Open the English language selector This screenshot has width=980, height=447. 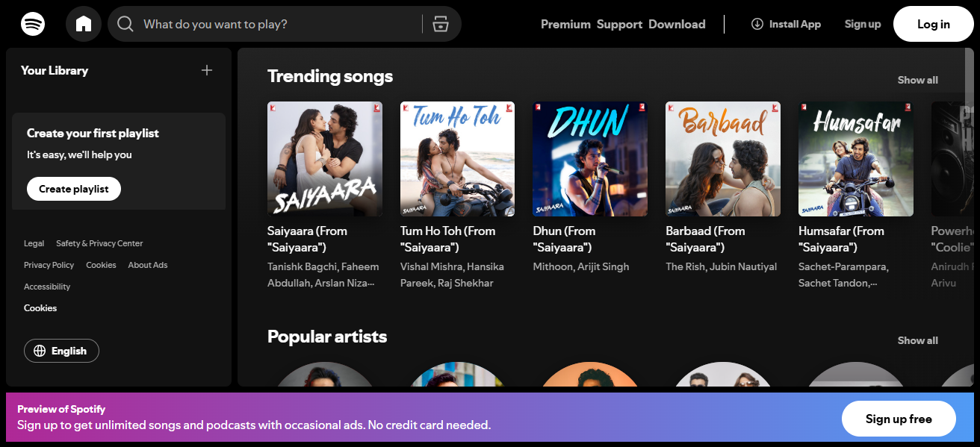(61, 351)
